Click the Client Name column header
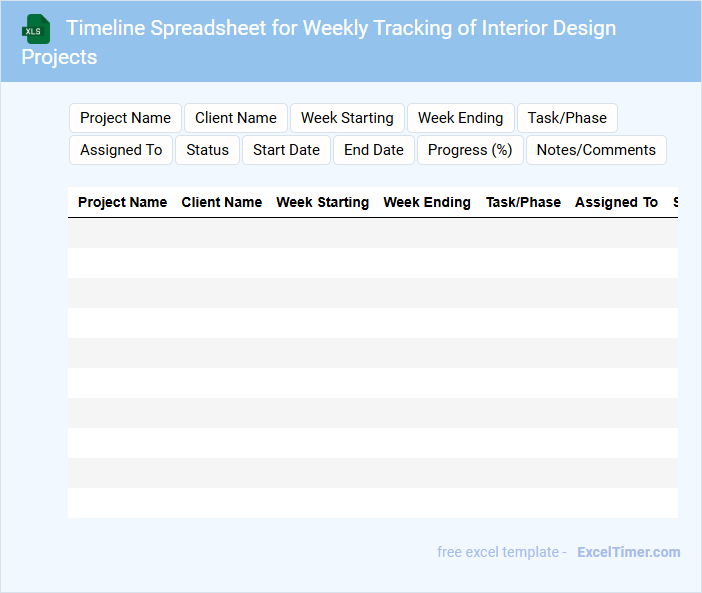The width and height of the screenshot is (702, 593). 221,202
